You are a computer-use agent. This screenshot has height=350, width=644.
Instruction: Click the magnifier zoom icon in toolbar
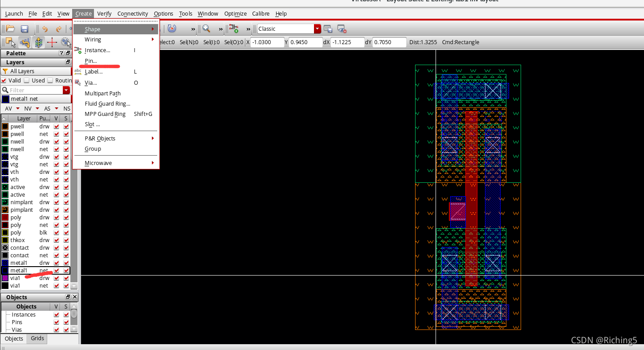[206, 29]
